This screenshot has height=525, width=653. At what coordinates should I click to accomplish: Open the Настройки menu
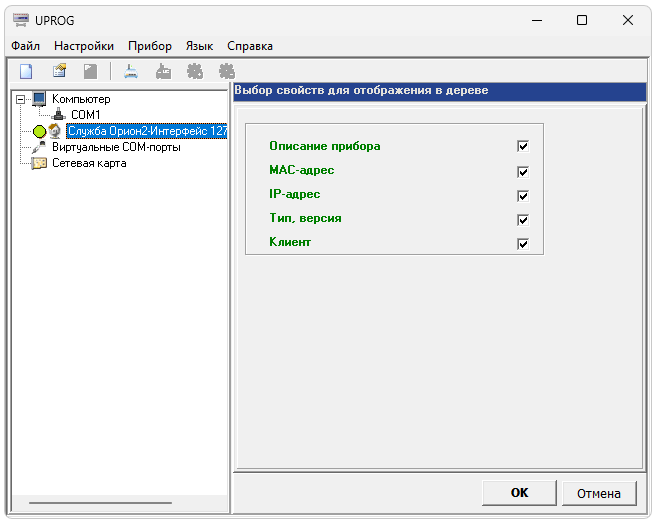(x=84, y=46)
